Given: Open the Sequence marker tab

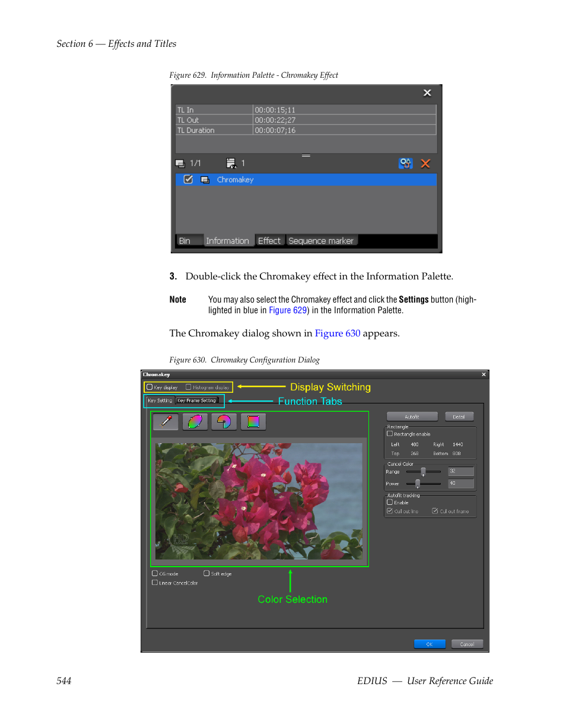Looking at the screenshot, I should click(321, 241).
